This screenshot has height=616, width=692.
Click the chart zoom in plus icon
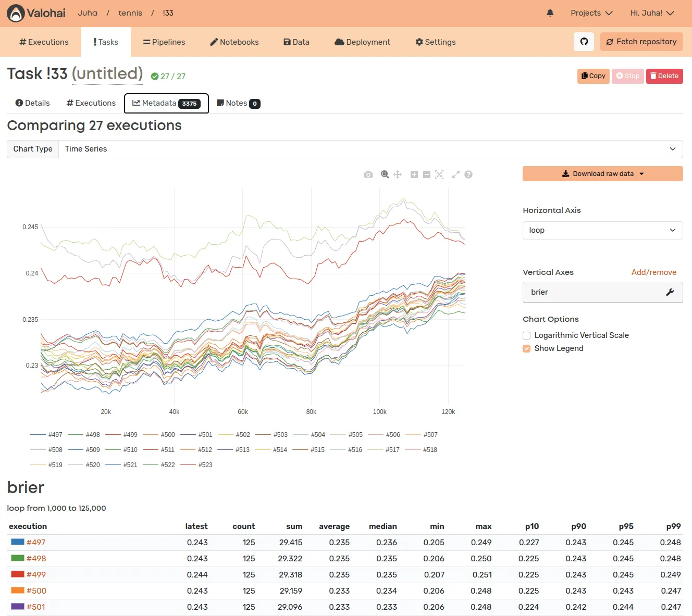(x=414, y=174)
